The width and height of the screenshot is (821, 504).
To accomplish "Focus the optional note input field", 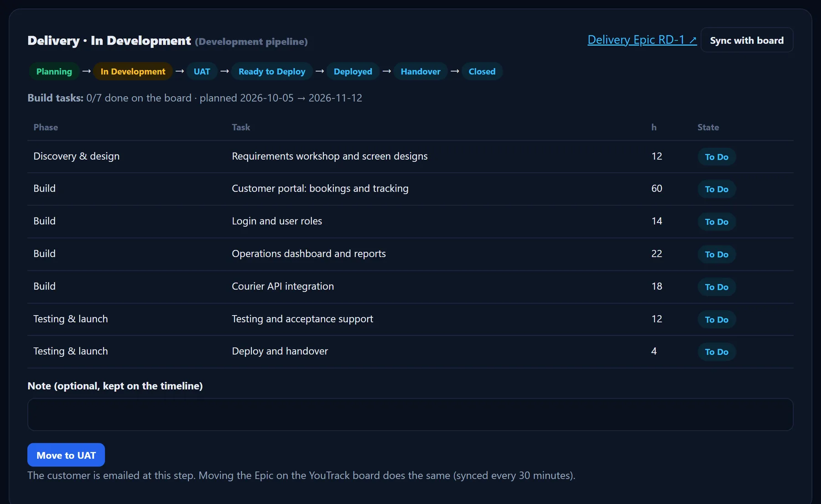I will pos(410,415).
